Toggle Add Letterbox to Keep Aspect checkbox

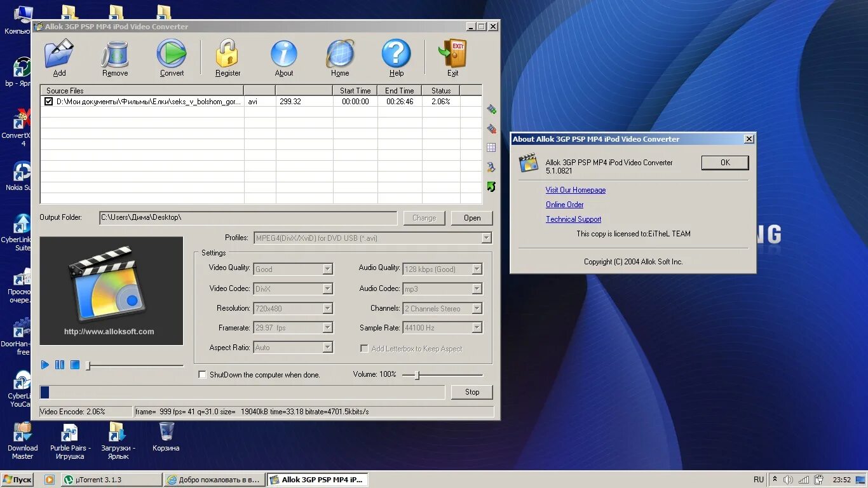point(364,348)
